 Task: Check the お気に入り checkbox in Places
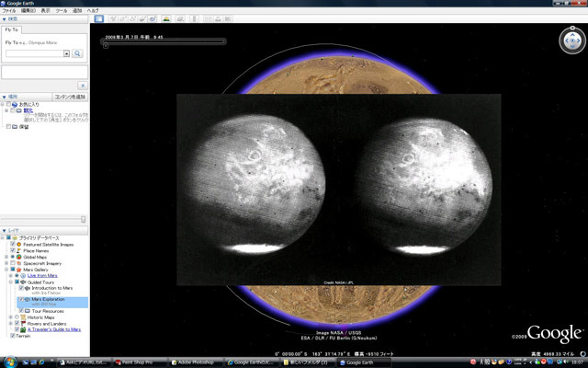click(8, 104)
